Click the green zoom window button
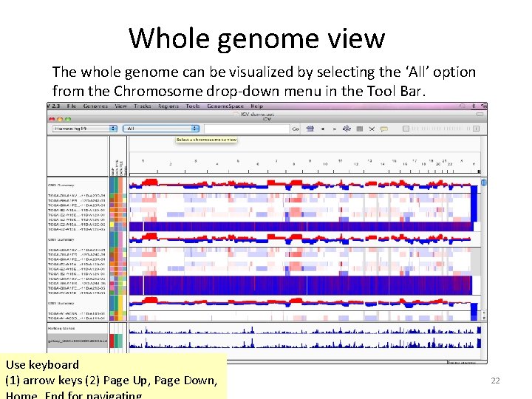The width and height of the screenshot is (532, 399). point(68,119)
